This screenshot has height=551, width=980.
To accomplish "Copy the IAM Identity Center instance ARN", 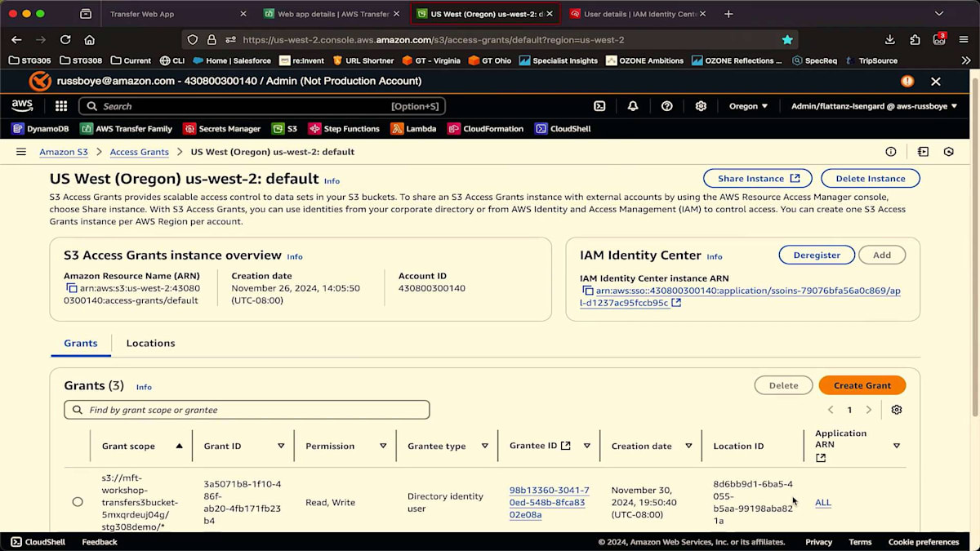I will coord(587,291).
